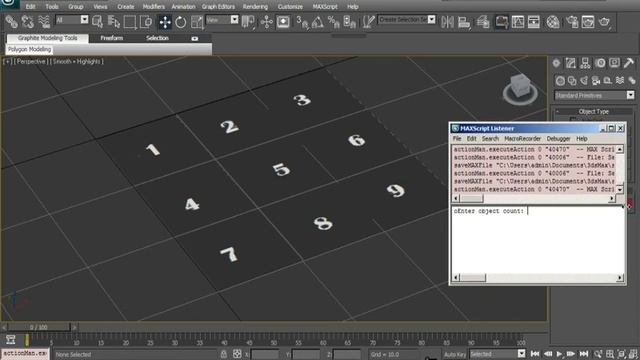Select the Graphite Modeling Tools tab
Screen dimensions: 640x360
(47, 38)
